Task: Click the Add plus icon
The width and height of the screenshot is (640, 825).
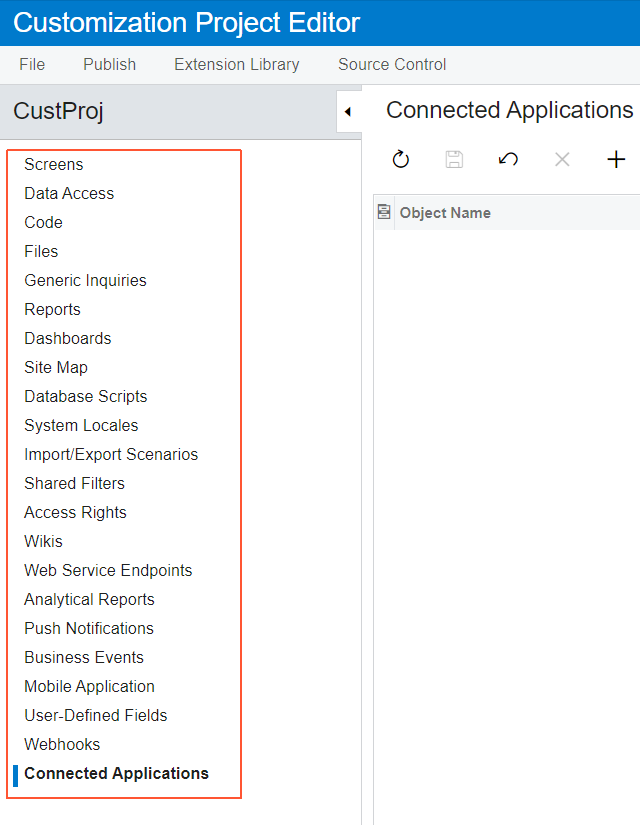Action: (616, 159)
